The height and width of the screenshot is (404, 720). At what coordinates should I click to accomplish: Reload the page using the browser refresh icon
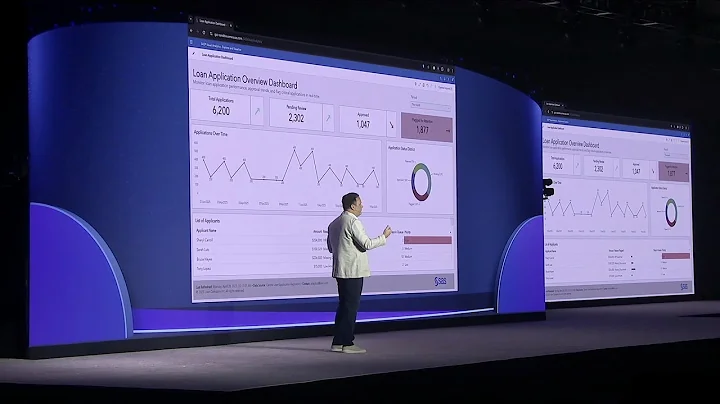pos(203,33)
